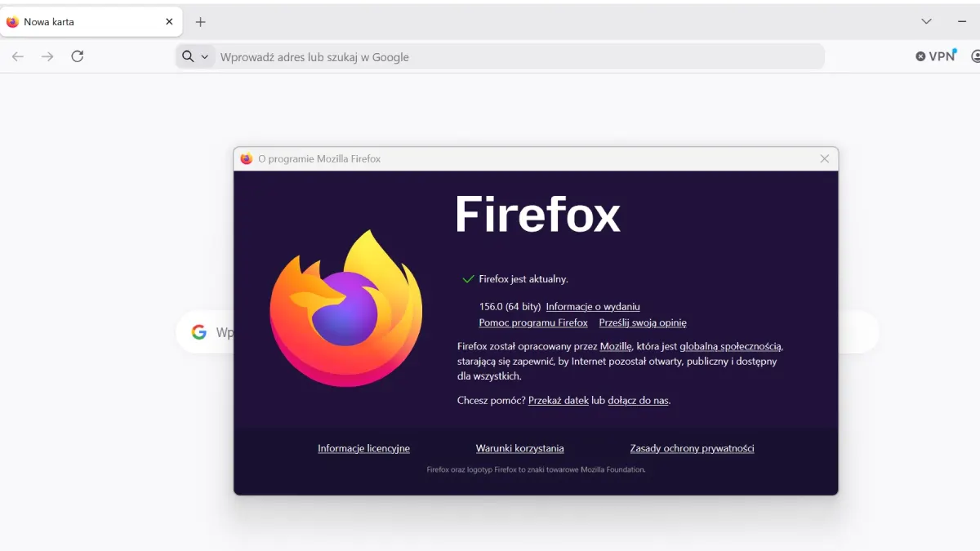Open Informacje o wydaniu link

click(x=593, y=307)
